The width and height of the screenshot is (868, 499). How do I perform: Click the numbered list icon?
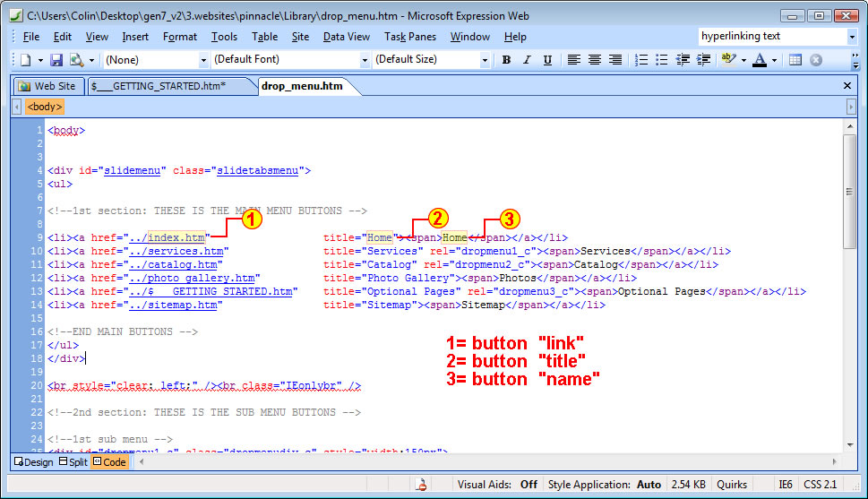pyautogui.click(x=641, y=60)
